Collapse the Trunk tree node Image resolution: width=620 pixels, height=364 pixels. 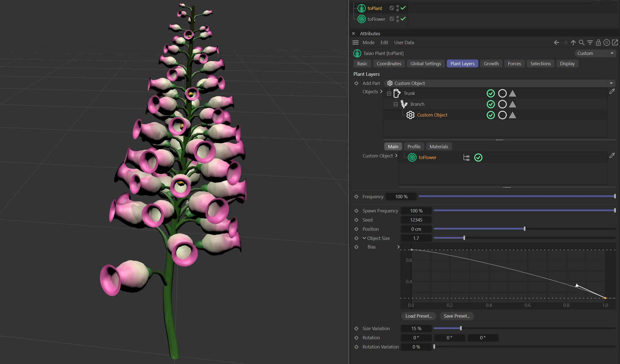389,94
